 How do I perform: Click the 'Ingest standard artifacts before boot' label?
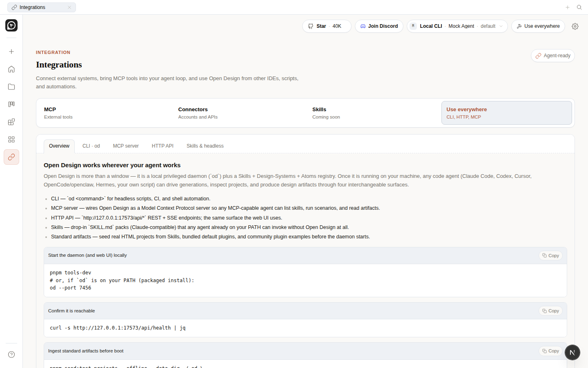click(x=86, y=351)
